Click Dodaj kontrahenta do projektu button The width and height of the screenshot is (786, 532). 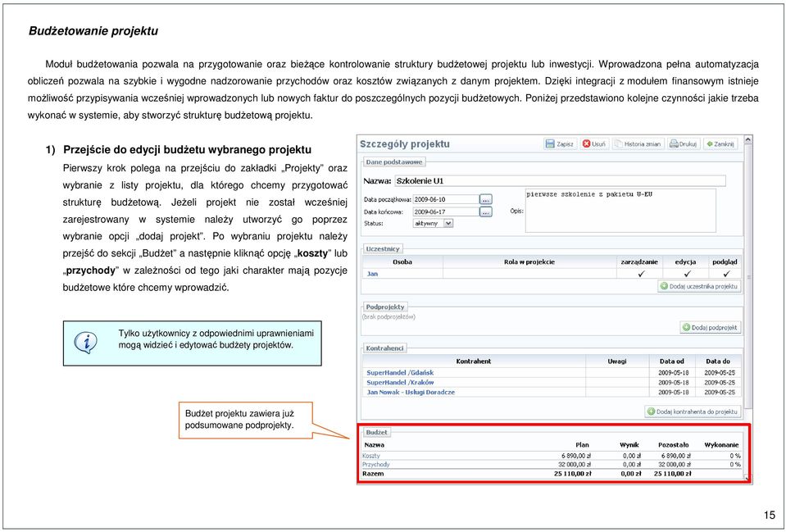[x=693, y=412]
